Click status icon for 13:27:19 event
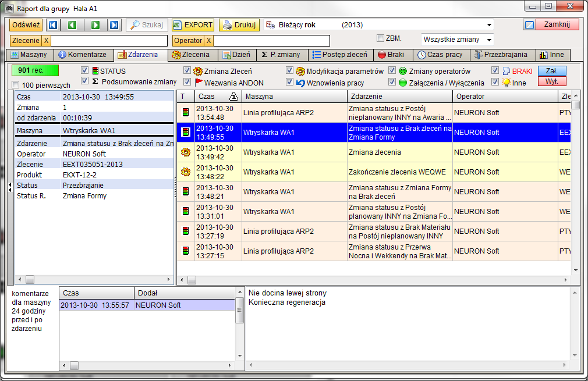This screenshot has width=588, height=381. [x=186, y=231]
